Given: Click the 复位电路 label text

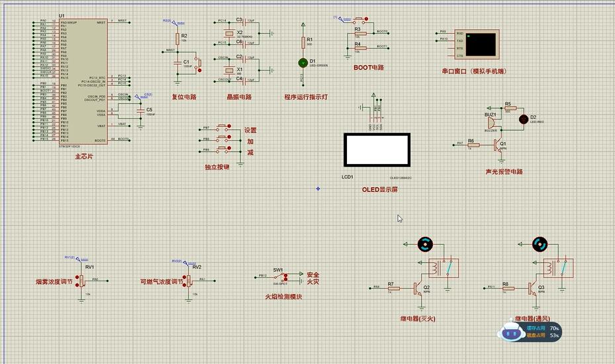Looking at the screenshot, I should coord(184,97).
